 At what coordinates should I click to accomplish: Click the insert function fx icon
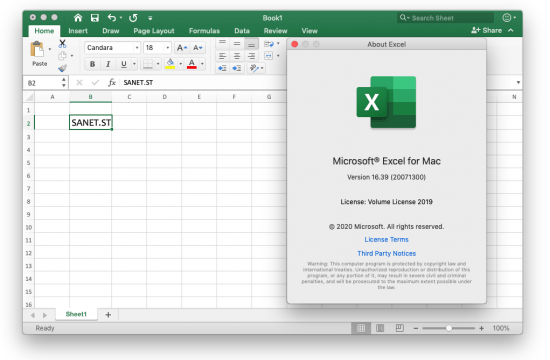(x=112, y=82)
